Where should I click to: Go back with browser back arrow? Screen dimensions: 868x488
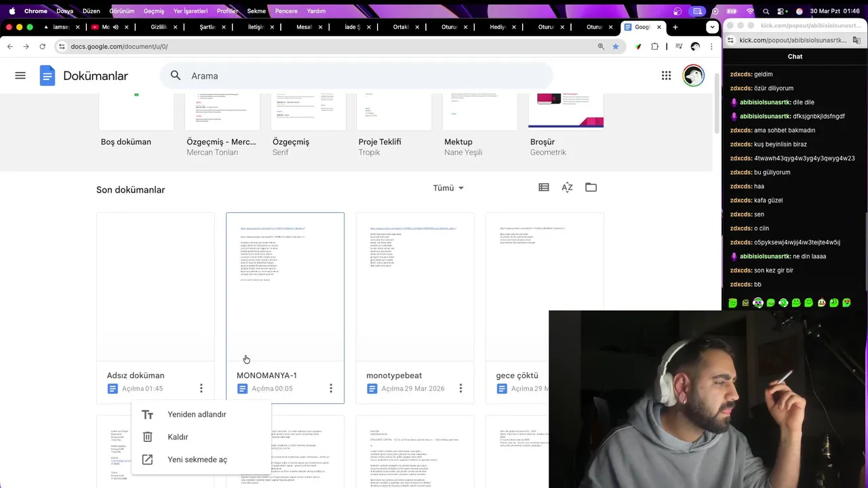(9, 47)
